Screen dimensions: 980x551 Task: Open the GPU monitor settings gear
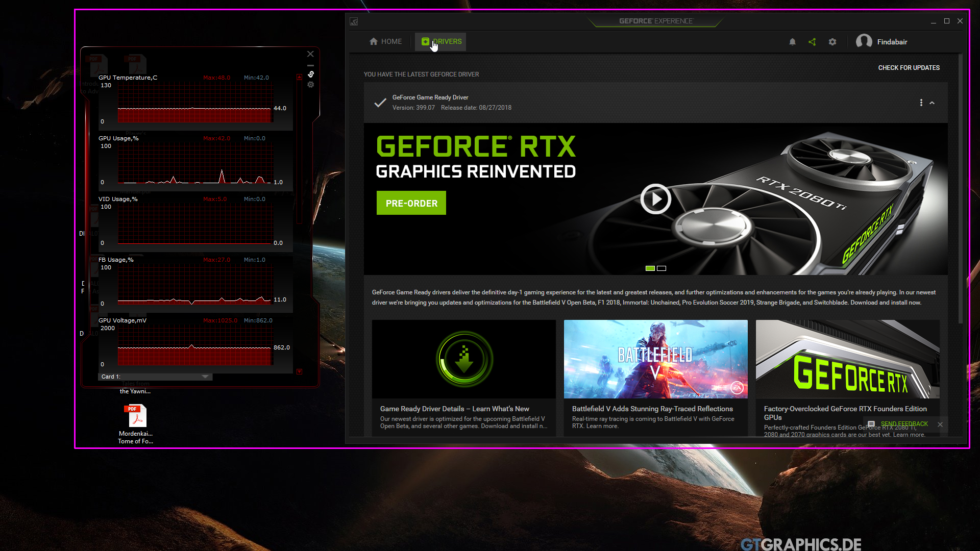point(310,85)
